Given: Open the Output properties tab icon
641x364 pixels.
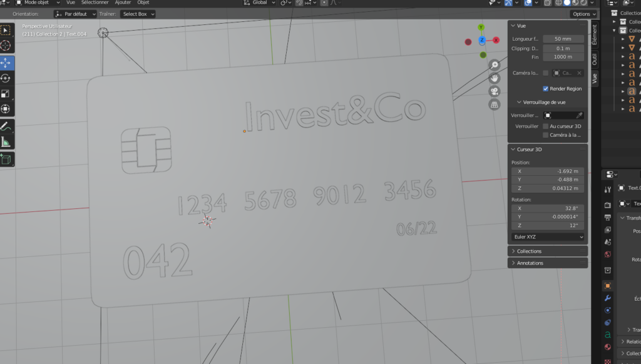Looking at the screenshot, I should pyautogui.click(x=607, y=218).
